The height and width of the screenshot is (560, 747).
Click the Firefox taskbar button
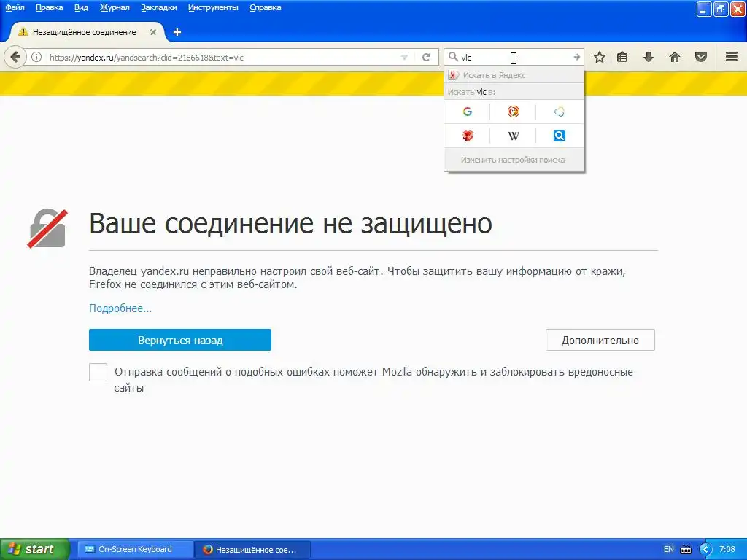(252, 550)
